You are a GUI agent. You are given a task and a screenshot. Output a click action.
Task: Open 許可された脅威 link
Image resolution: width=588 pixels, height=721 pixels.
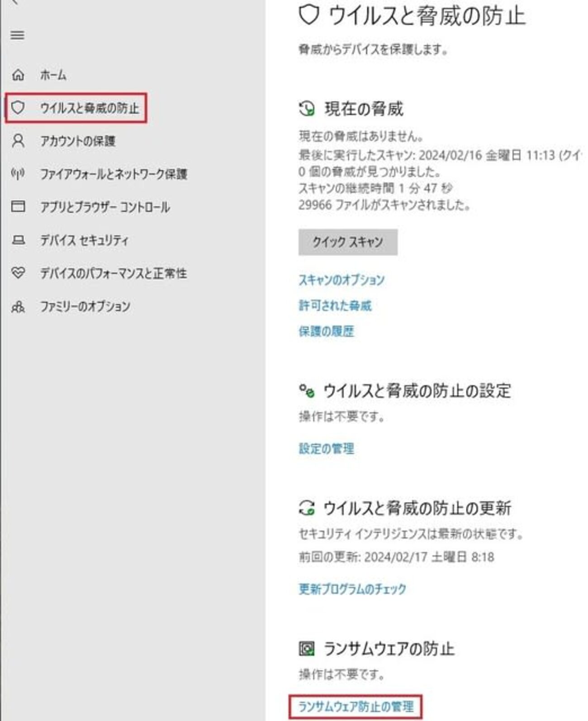pyautogui.click(x=335, y=306)
